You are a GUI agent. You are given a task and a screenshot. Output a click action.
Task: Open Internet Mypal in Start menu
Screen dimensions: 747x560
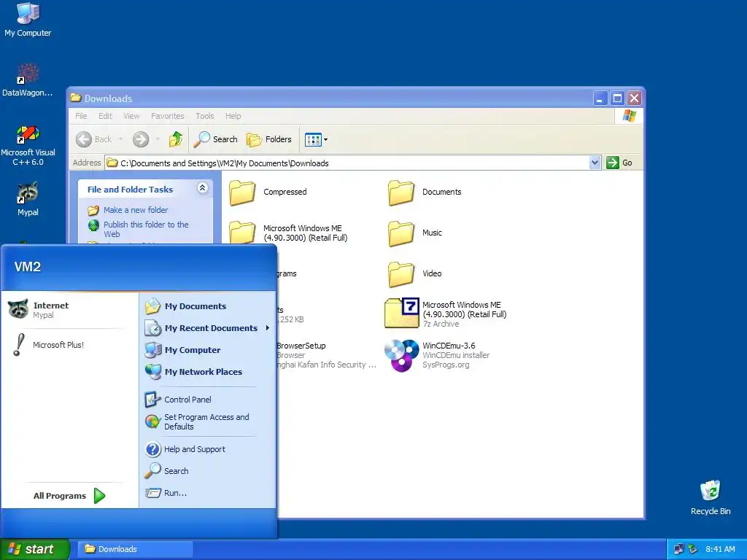click(x=69, y=309)
